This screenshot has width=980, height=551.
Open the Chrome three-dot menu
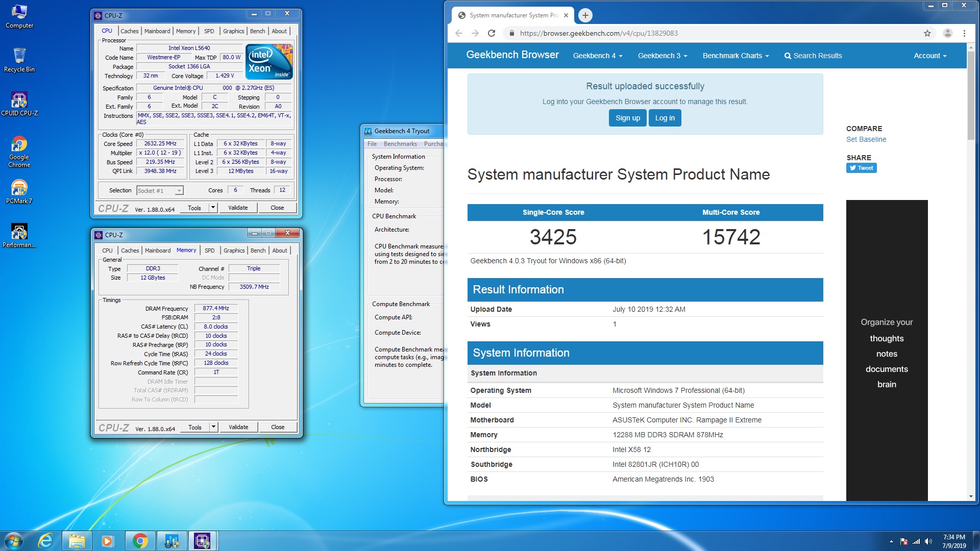(x=964, y=33)
